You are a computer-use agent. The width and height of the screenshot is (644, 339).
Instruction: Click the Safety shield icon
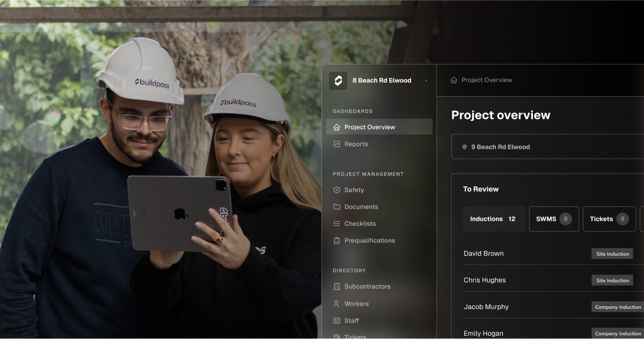[338, 190]
